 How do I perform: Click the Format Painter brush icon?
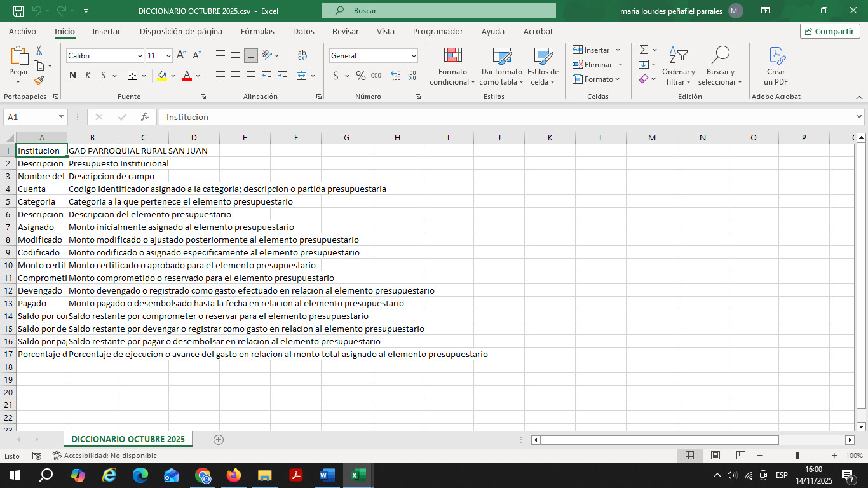[39, 81]
